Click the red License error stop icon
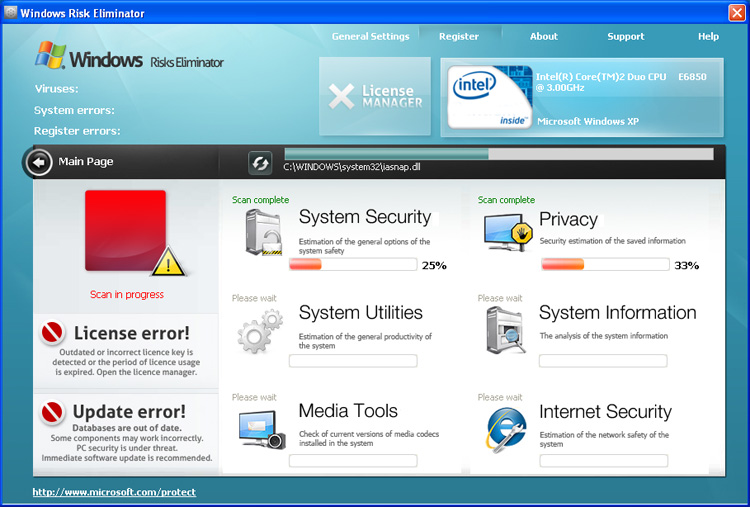Viewport: 750px width, 507px height. pyautogui.click(x=53, y=332)
